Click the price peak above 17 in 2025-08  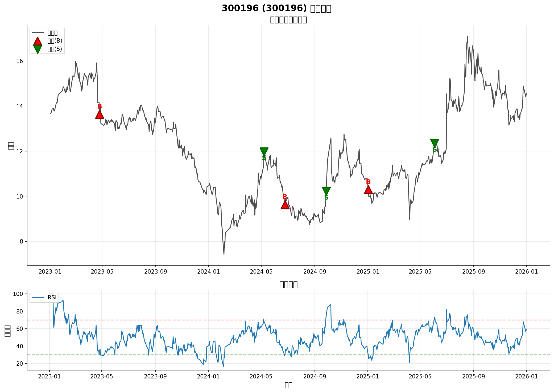click(x=468, y=36)
